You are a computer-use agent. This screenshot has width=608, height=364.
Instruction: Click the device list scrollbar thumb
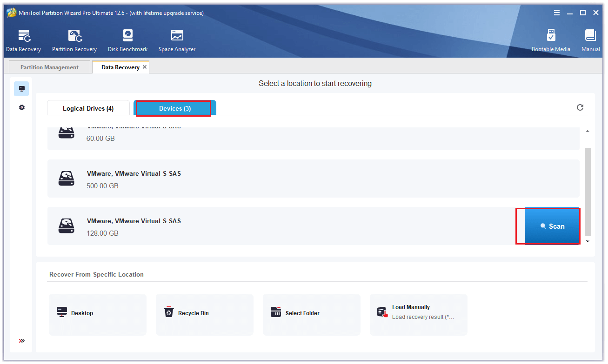588,192
